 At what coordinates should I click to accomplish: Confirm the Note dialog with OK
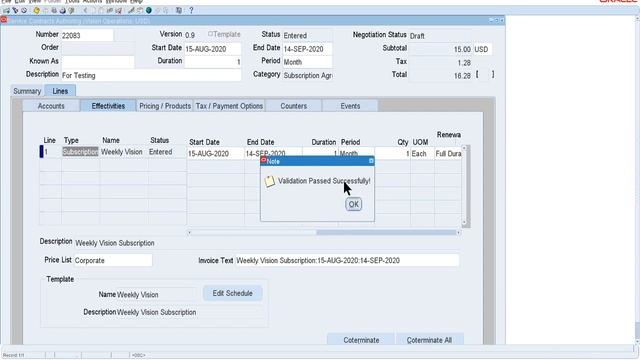coord(353,204)
